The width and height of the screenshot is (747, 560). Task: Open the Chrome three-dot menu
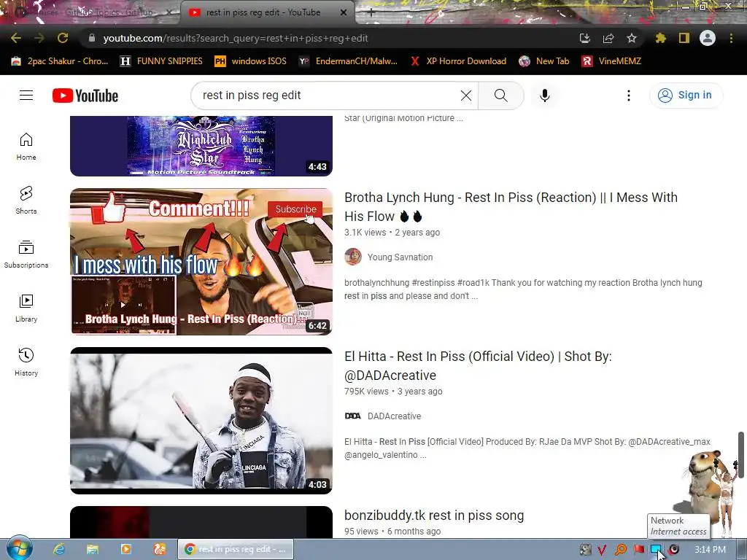(731, 38)
